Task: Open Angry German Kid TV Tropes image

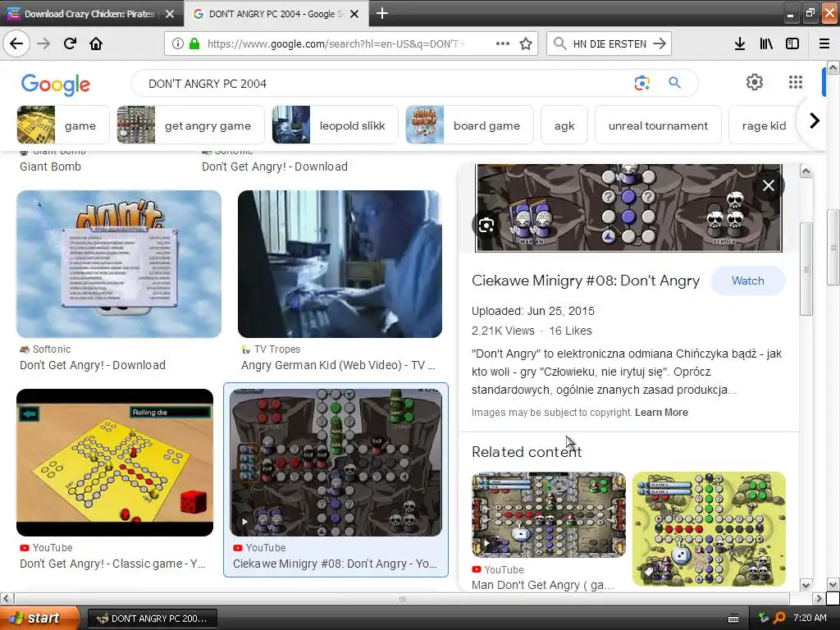Action: (340, 264)
